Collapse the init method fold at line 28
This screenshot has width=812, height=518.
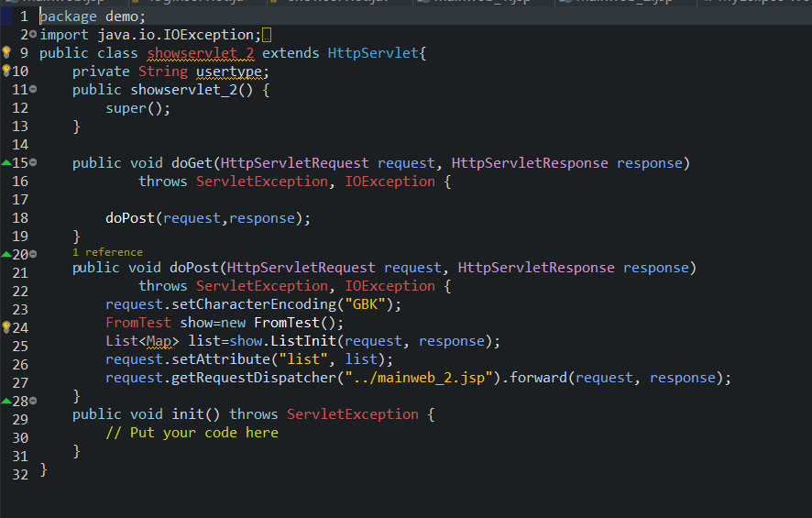tap(33, 401)
